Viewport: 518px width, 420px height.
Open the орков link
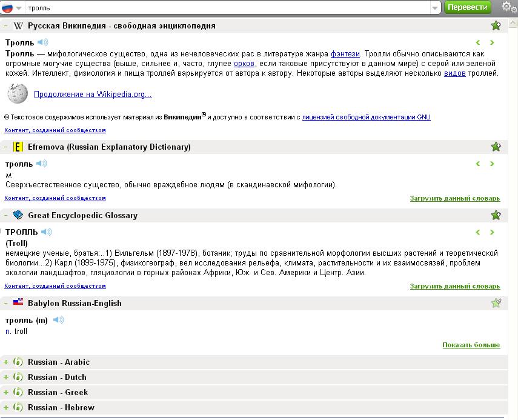pyautogui.click(x=244, y=64)
